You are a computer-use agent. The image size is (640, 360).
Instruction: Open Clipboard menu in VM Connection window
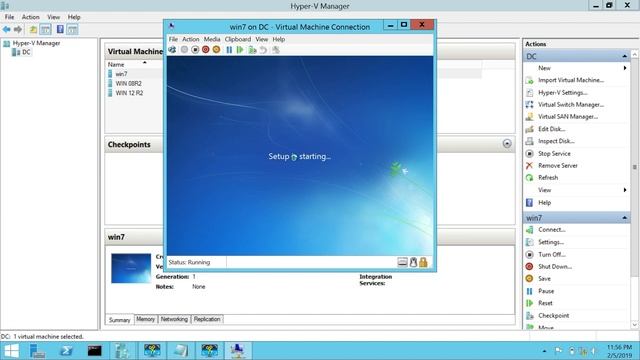[238, 39]
